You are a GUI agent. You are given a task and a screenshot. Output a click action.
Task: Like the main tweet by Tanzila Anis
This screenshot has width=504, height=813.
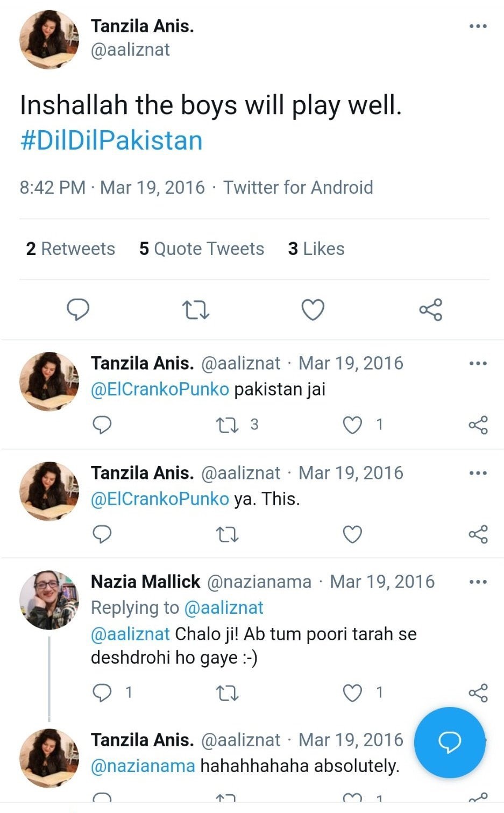point(313,310)
